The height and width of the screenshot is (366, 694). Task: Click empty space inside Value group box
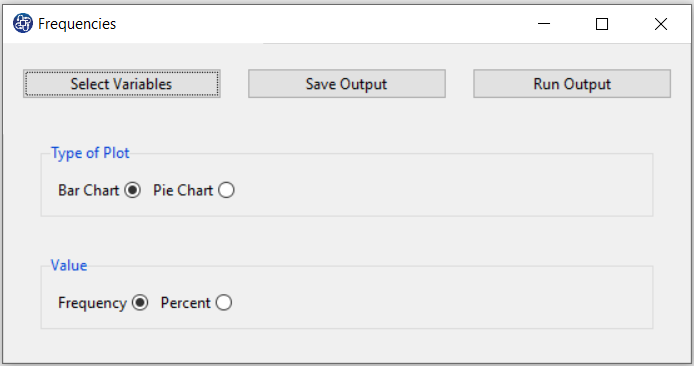pos(443,303)
